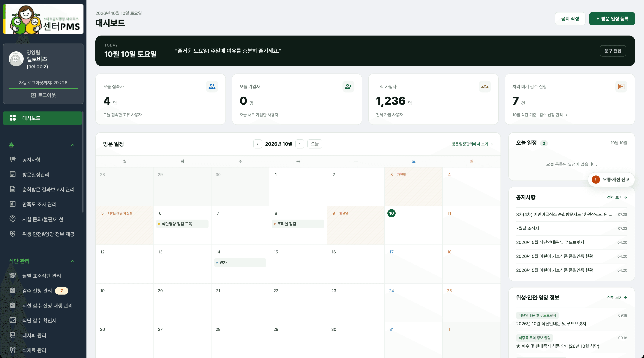Viewport: 644px width, 358px height.
Task: Click the 누적 가입자 group icon
Action: (485, 87)
